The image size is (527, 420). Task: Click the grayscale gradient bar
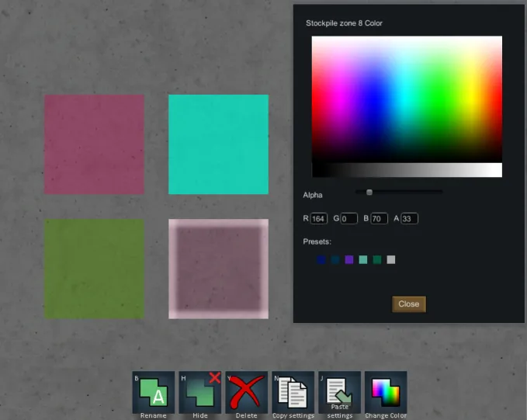pyautogui.click(x=407, y=170)
